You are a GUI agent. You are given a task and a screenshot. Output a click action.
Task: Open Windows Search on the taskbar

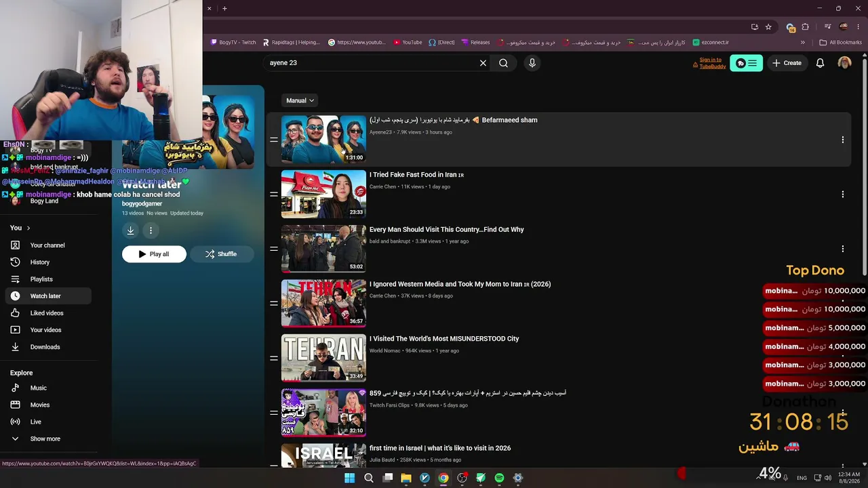pos(368,478)
